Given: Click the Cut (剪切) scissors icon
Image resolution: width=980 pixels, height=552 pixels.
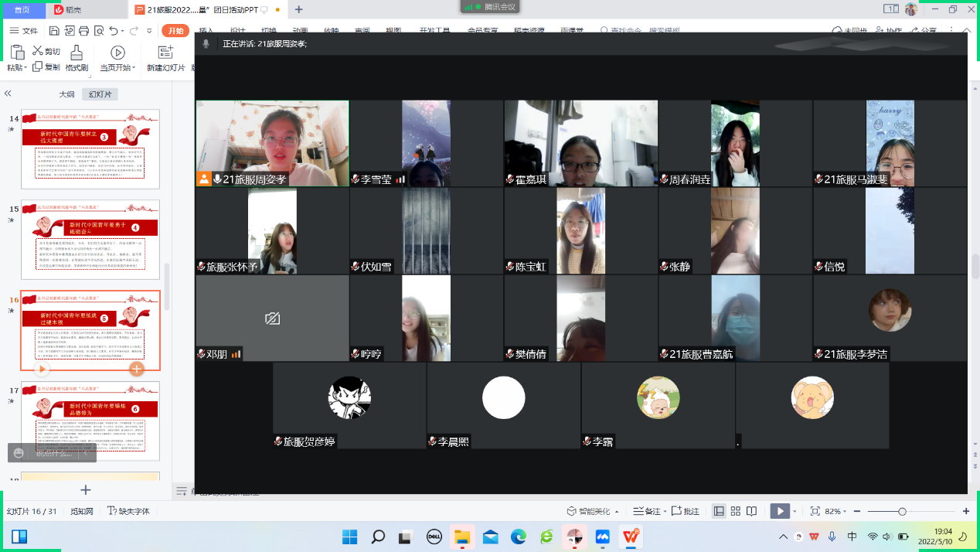Looking at the screenshot, I should 38,51.
